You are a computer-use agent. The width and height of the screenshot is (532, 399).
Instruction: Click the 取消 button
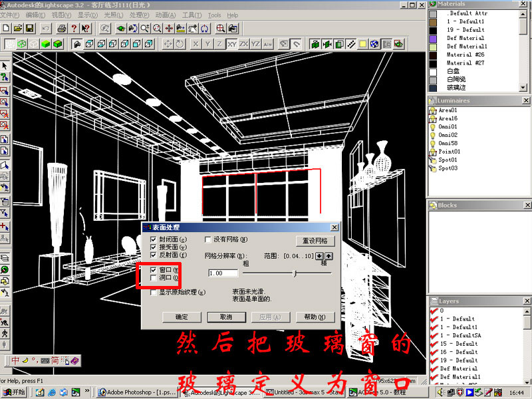pos(226,317)
